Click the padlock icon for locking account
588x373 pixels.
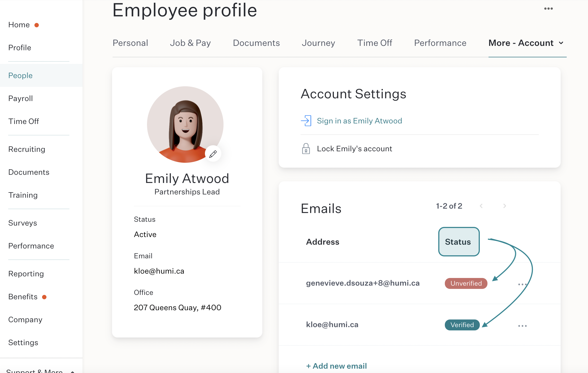[x=306, y=149]
